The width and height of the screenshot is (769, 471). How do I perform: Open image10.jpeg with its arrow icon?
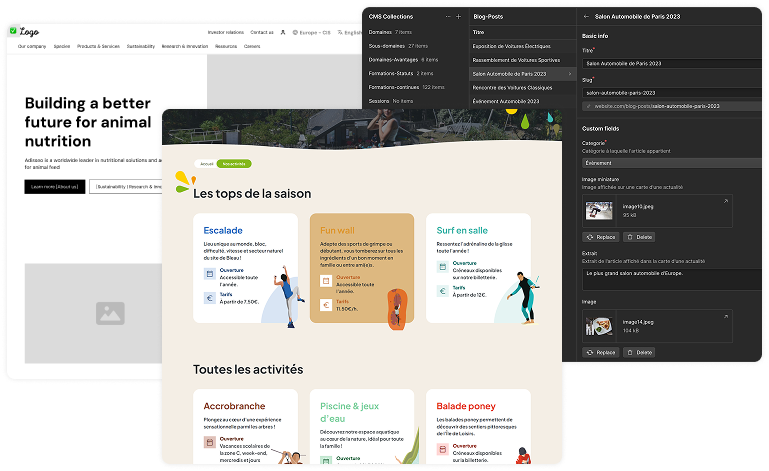[x=726, y=201]
